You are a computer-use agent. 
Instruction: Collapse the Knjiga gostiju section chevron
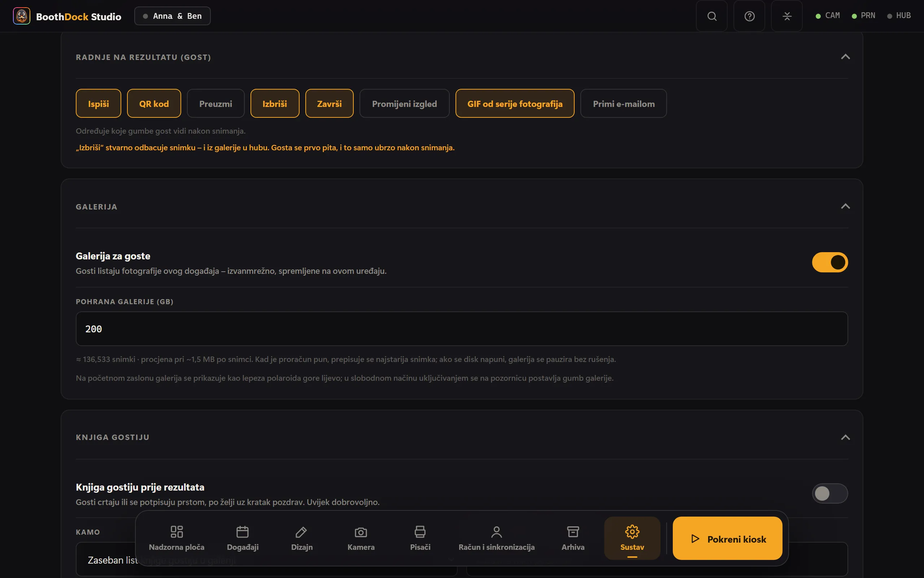pyautogui.click(x=845, y=437)
